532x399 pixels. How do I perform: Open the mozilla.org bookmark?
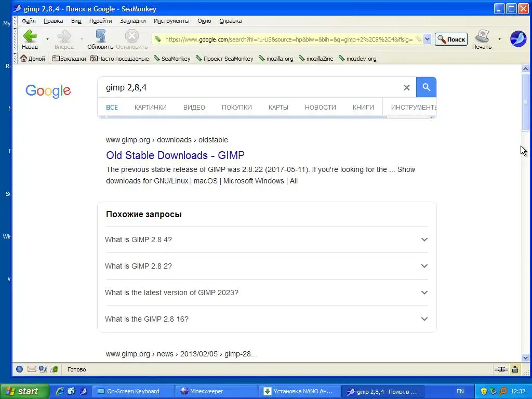276,58
